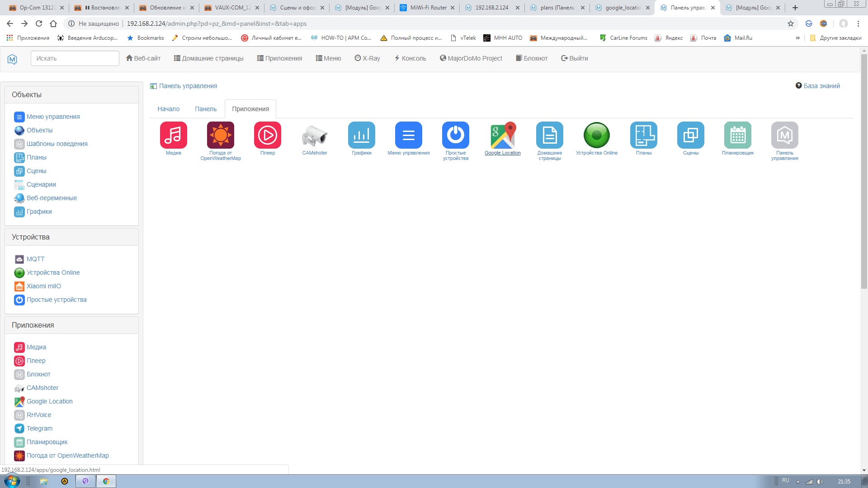Click the Плеер play-button app icon
The height and width of the screenshot is (488, 868).
267,135
